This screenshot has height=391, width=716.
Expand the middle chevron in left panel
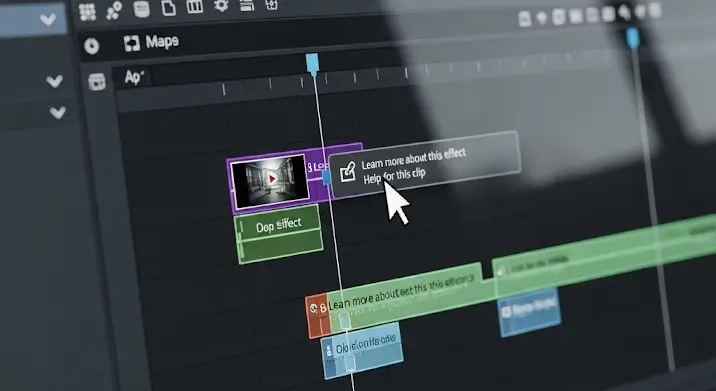pos(54,81)
